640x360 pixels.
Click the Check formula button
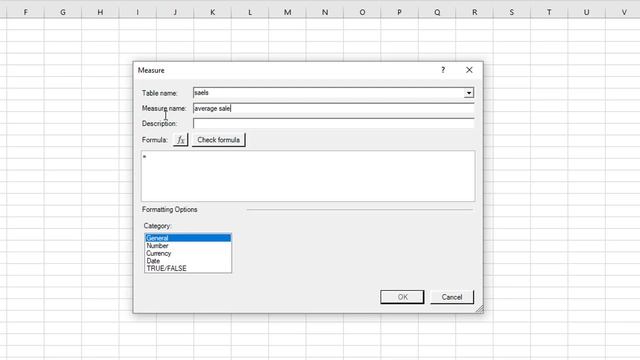point(218,140)
